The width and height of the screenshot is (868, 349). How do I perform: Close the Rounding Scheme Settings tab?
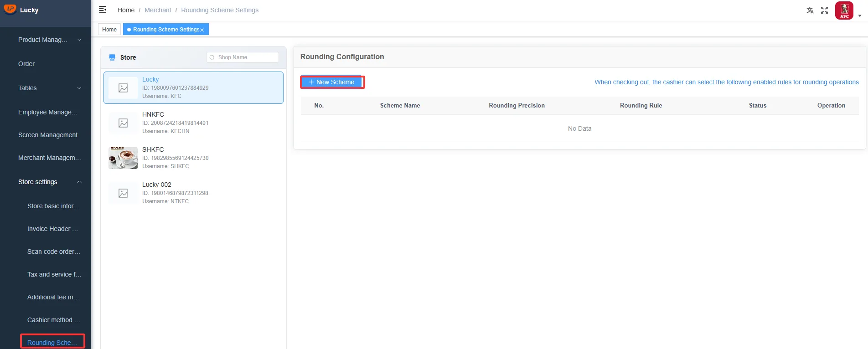point(202,30)
